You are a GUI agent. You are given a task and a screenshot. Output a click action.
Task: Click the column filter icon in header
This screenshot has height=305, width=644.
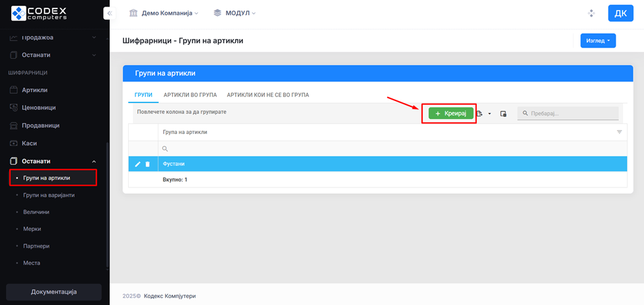pyautogui.click(x=619, y=132)
